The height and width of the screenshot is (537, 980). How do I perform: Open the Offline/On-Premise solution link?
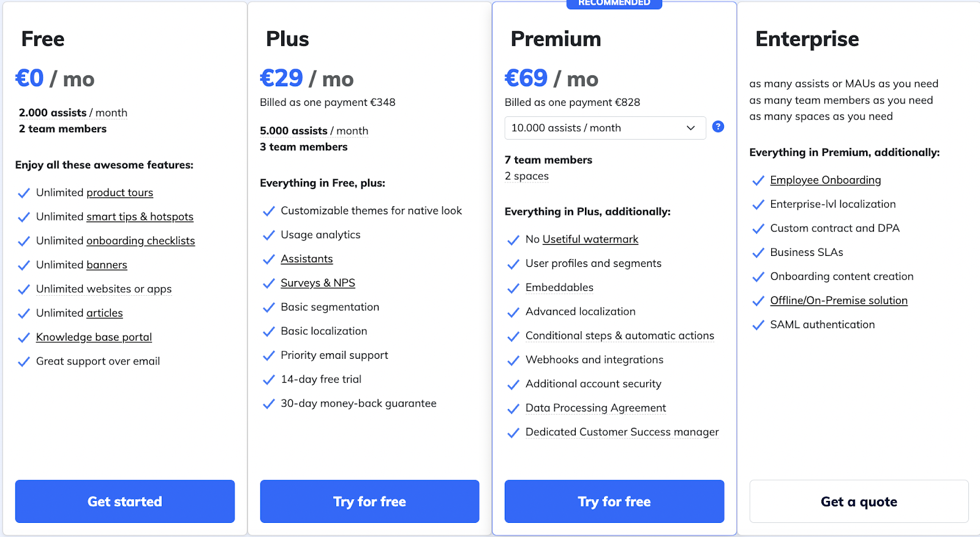[x=839, y=301]
